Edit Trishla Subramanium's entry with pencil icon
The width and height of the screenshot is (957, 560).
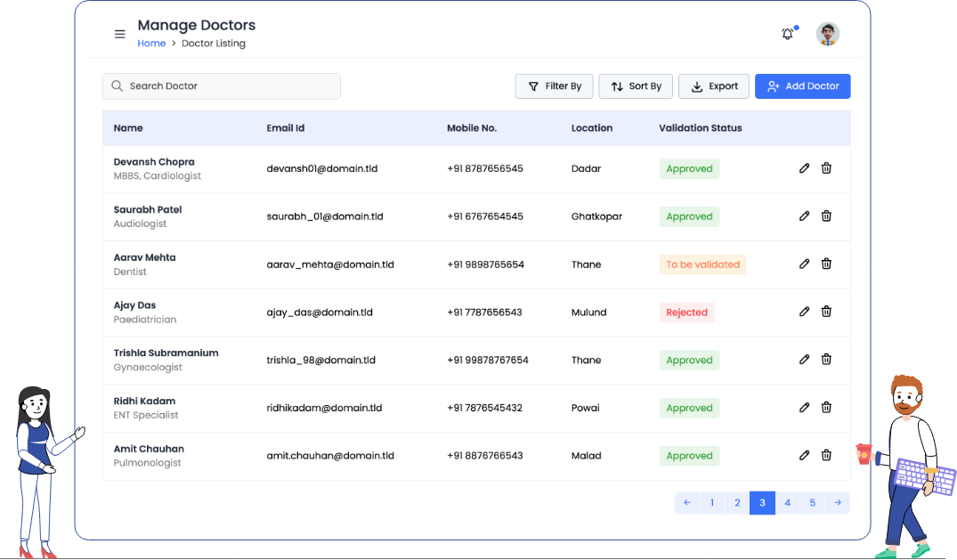[x=805, y=360]
